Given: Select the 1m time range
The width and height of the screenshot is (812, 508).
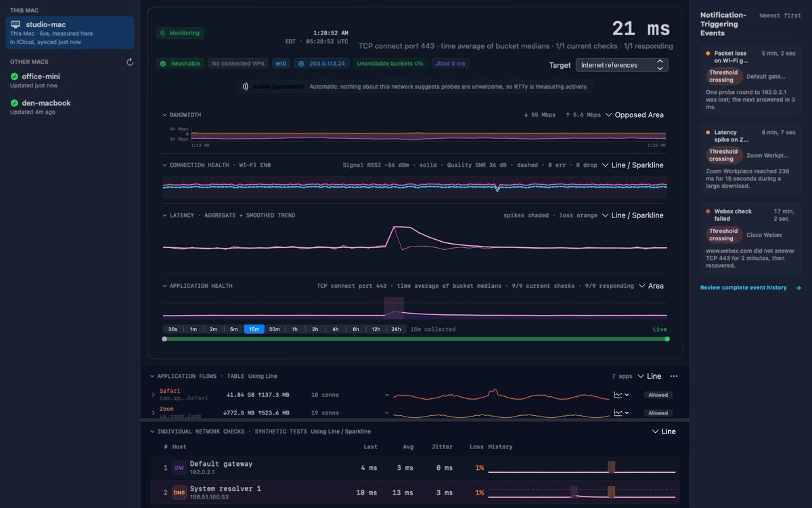Looking at the screenshot, I should tap(193, 329).
